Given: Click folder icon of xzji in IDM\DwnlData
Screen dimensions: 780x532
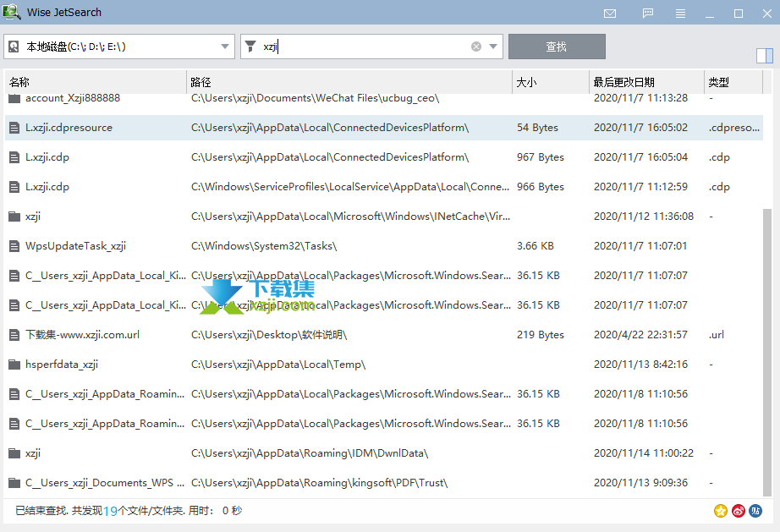Looking at the screenshot, I should click(x=14, y=453).
